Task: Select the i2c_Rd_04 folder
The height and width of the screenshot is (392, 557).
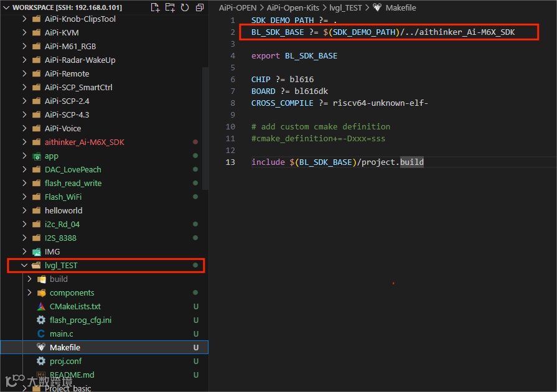Action: (x=104, y=225)
